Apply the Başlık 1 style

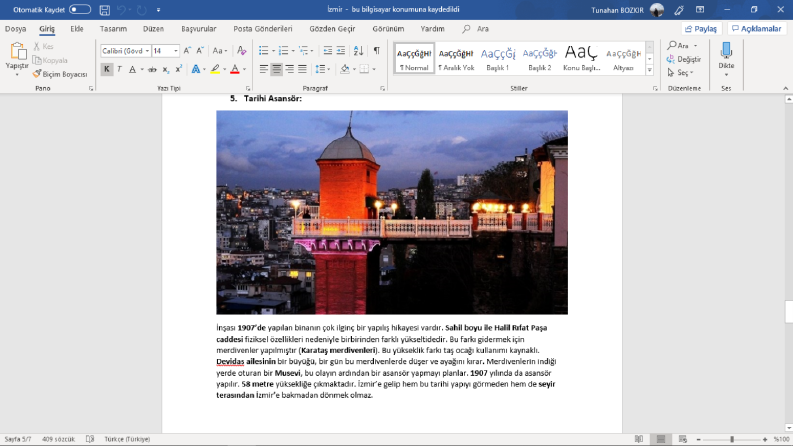coord(498,59)
